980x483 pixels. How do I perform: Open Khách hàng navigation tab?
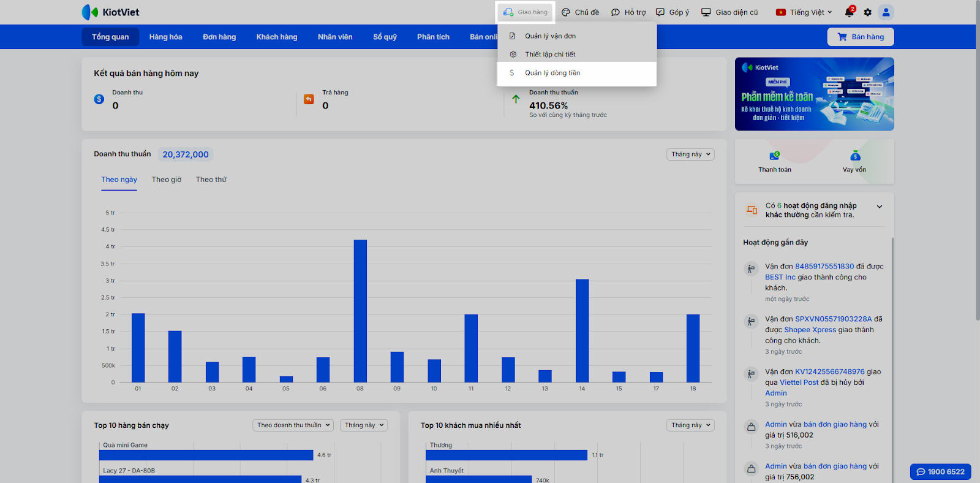[x=277, y=37]
